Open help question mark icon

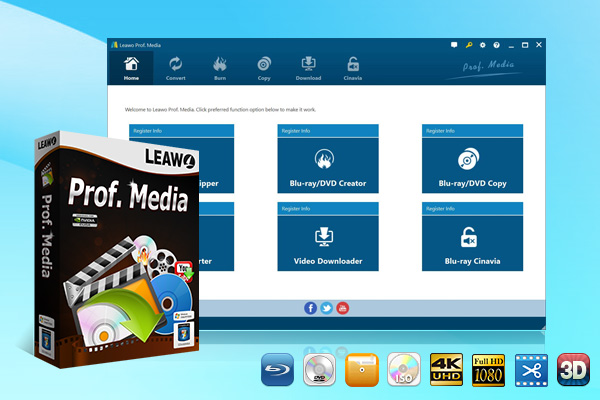(496, 45)
